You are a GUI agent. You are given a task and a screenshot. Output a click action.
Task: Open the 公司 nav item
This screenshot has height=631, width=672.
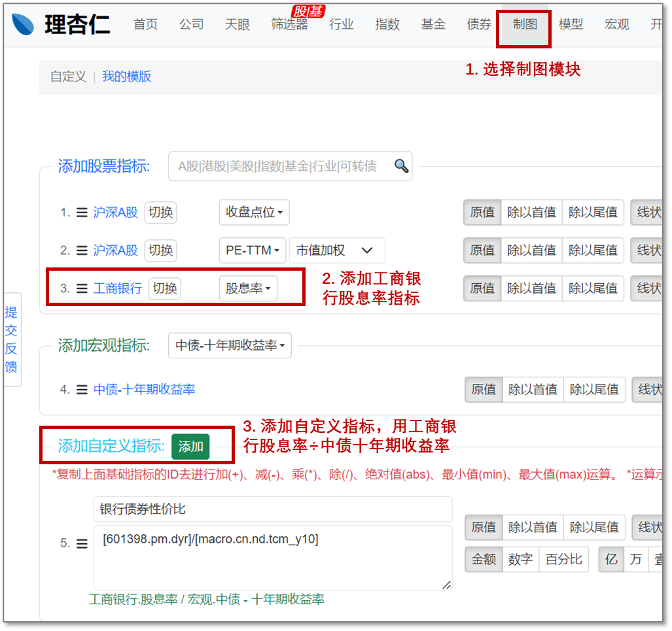[x=191, y=24]
